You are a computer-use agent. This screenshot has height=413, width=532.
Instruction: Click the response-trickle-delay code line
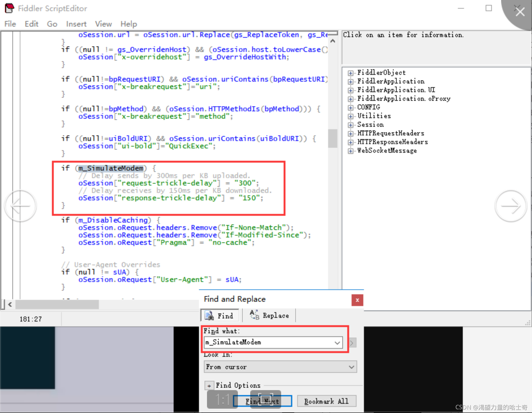(x=171, y=198)
